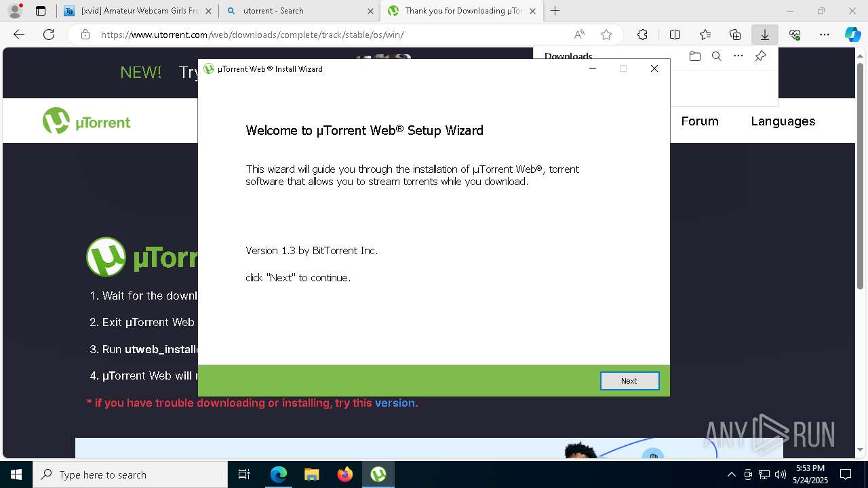Image resolution: width=868 pixels, height=488 pixels.
Task: Open Read aloud icon in address bar
Action: pyautogui.click(x=579, y=35)
